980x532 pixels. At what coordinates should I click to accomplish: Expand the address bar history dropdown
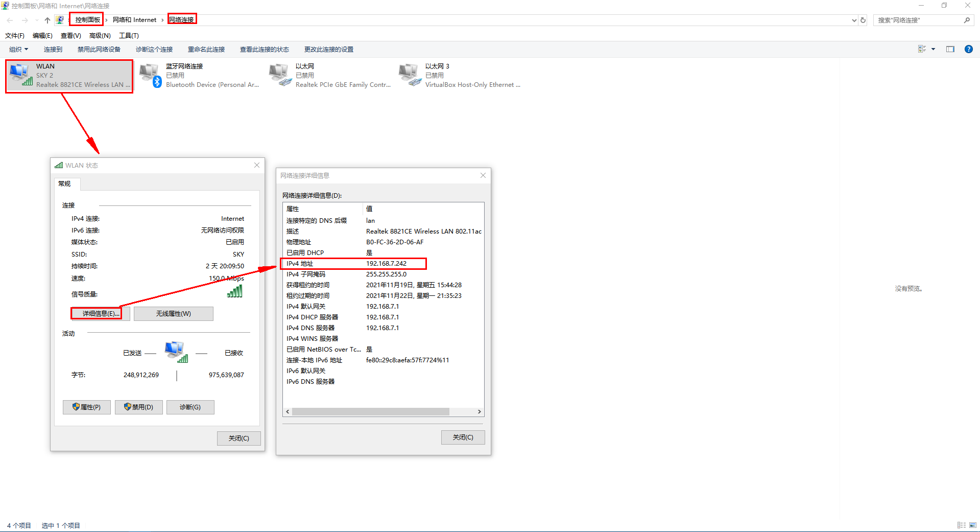[854, 20]
